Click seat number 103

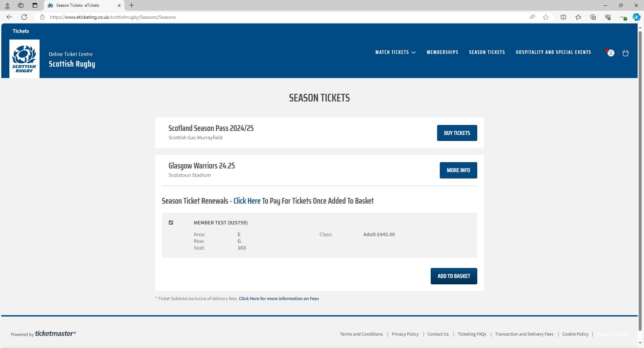(x=242, y=248)
